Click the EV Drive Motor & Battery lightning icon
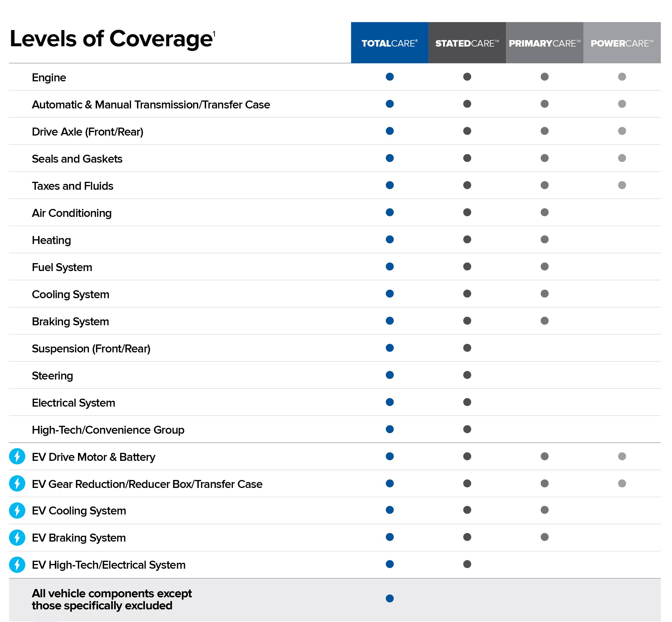This screenshot has height=622, width=672. click(17, 456)
